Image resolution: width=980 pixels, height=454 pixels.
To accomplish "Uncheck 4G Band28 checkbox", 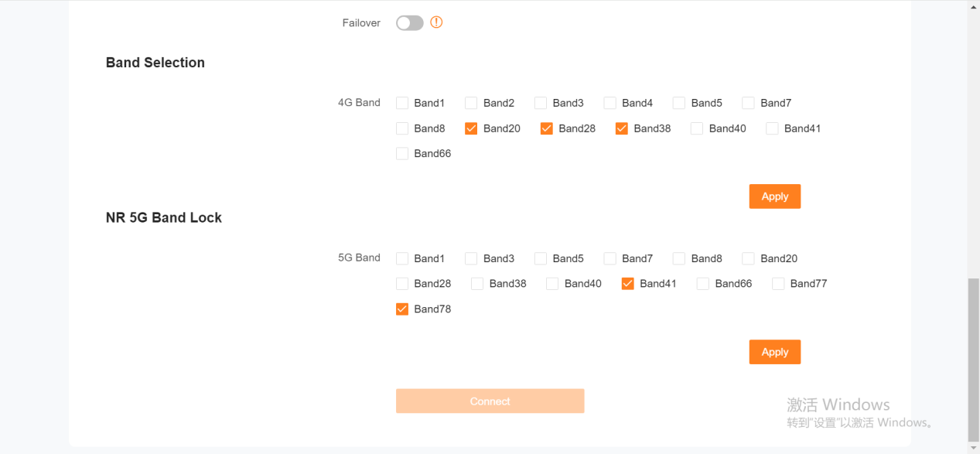I will pyautogui.click(x=547, y=128).
